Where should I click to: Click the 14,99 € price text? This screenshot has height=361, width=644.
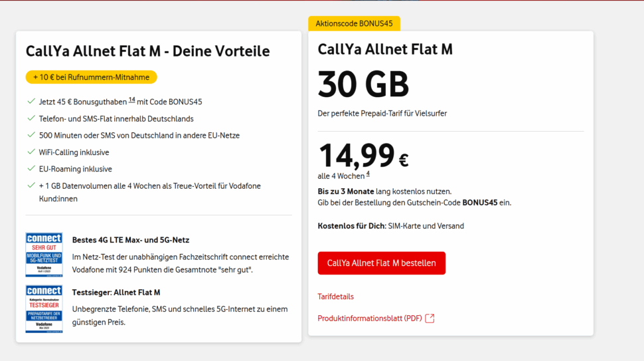[362, 156]
